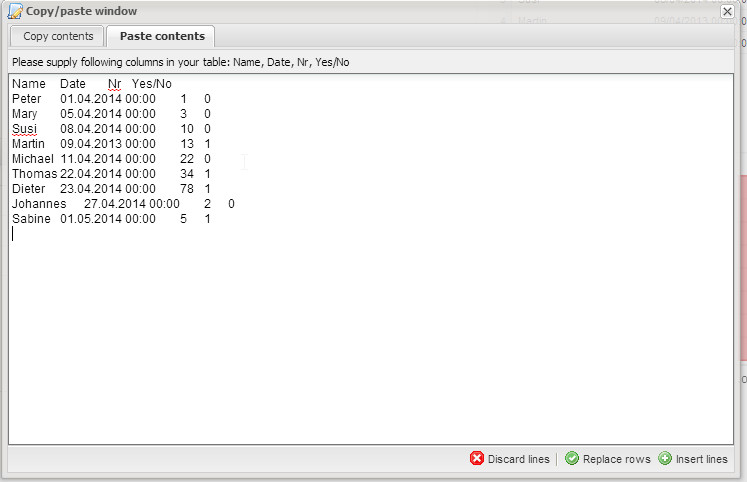Screen dimensions: 747x482
Task: Click date 01.04.2014 00:00 in Peter row
Action: [x=108, y=99]
